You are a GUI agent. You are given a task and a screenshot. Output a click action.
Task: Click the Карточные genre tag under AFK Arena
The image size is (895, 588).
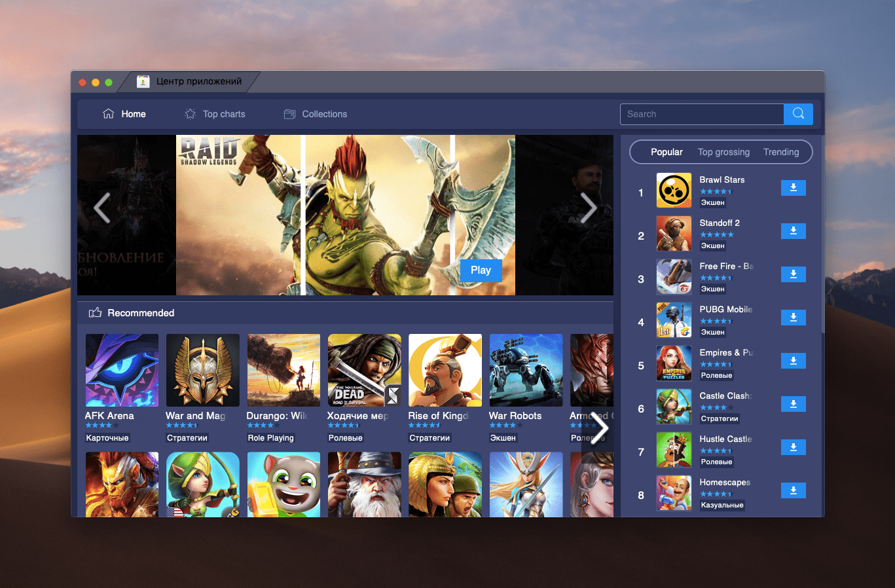coord(107,437)
